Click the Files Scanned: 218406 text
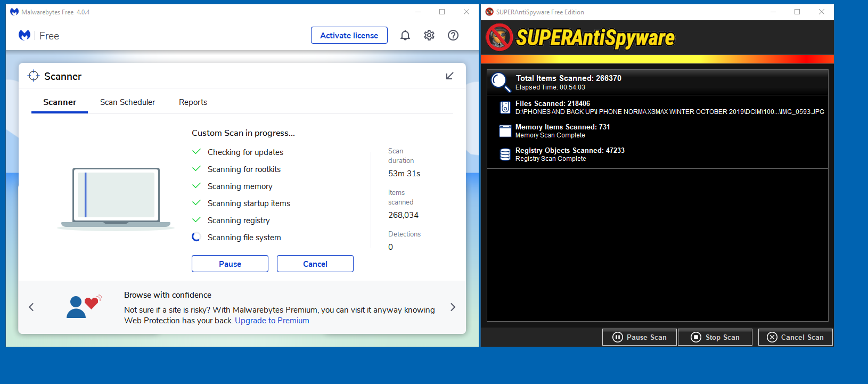This screenshot has height=384, width=868. coord(553,103)
